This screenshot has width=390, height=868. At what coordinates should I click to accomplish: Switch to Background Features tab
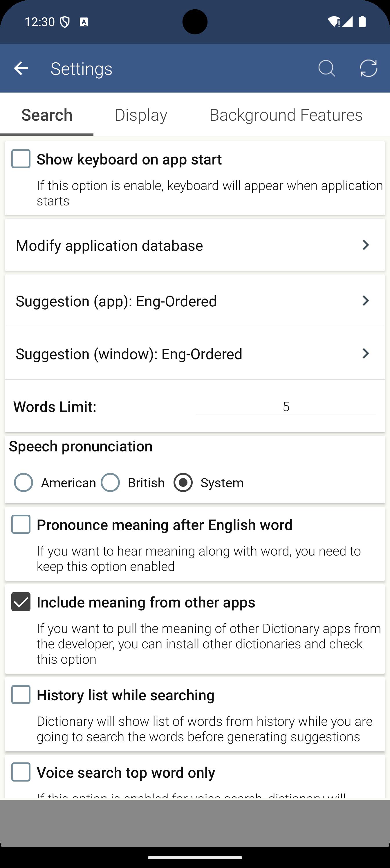286,115
